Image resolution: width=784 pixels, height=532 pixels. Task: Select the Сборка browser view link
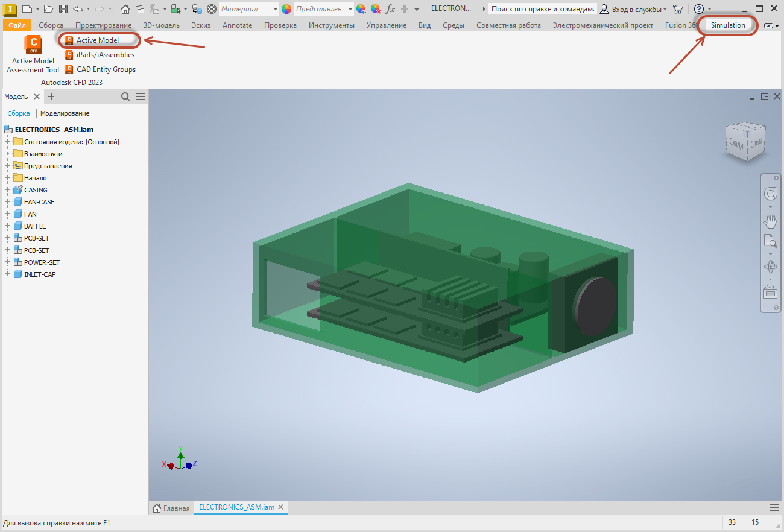pyautogui.click(x=19, y=113)
